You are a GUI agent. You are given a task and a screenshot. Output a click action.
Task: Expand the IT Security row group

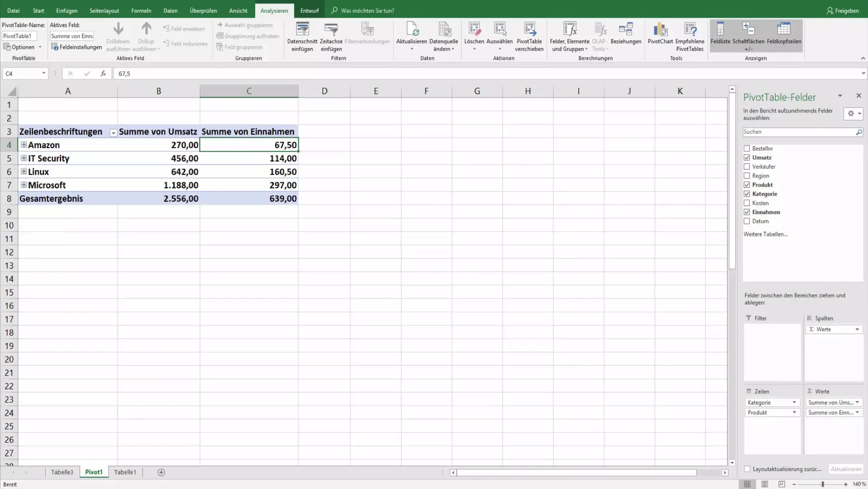coord(24,158)
